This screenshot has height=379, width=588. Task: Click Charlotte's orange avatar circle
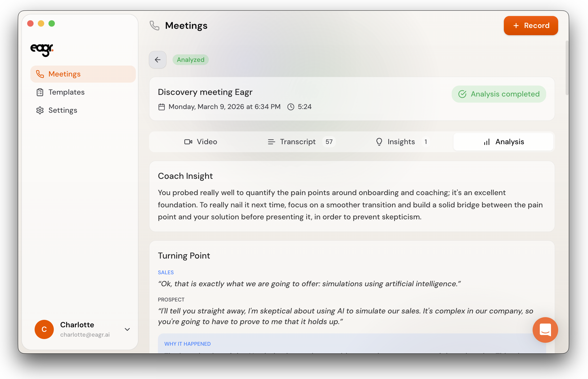coord(44,329)
